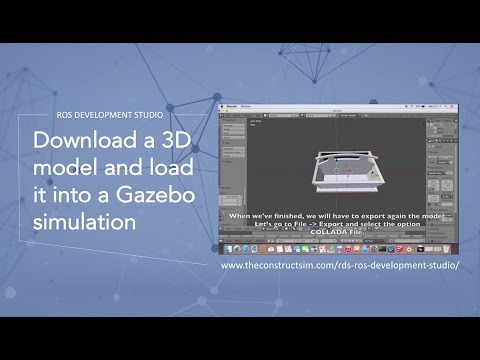The width and height of the screenshot is (480, 360).
Task: Open the Blender Render engine dropdown
Action: click(349, 115)
